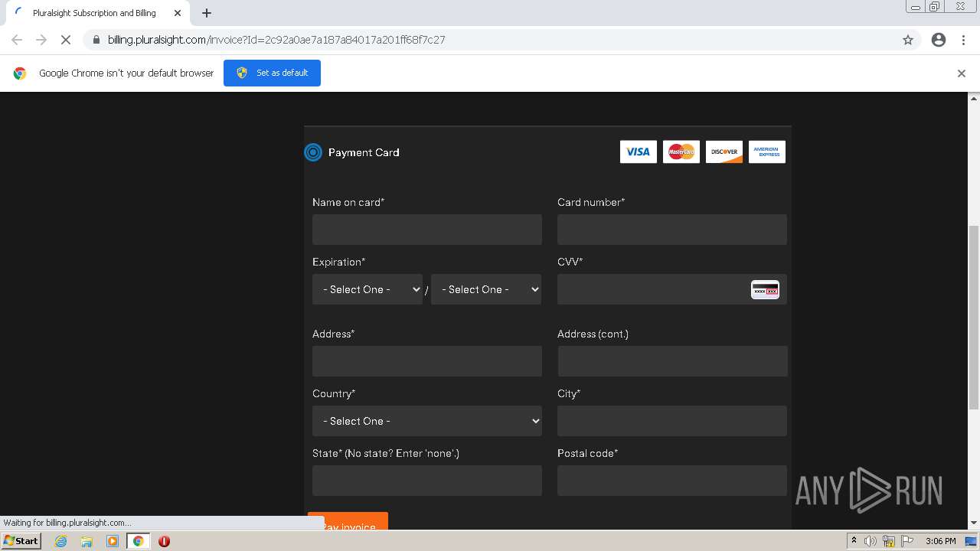Image resolution: width=980 pixels, height=551 pixels.
Task: Focus the Postal code field
Action: [x=672, y=481]
